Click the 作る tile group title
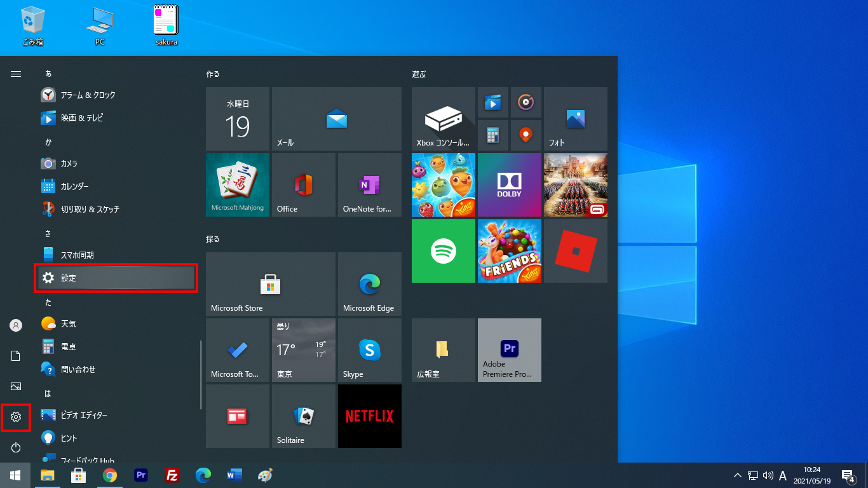Image resolution: width=868 pixels, height=488 pixels. 213,74
